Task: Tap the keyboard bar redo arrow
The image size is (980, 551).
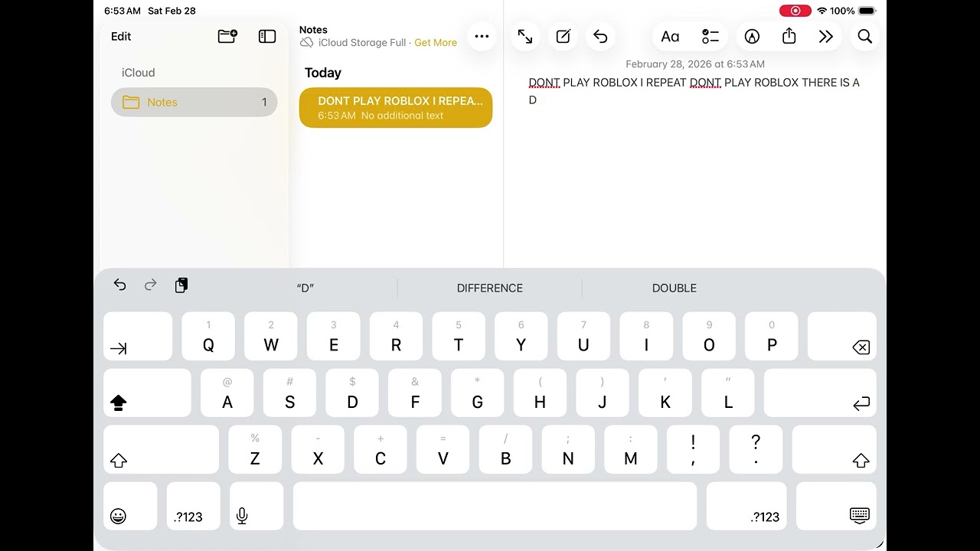Action: click(x=151, y=285)
